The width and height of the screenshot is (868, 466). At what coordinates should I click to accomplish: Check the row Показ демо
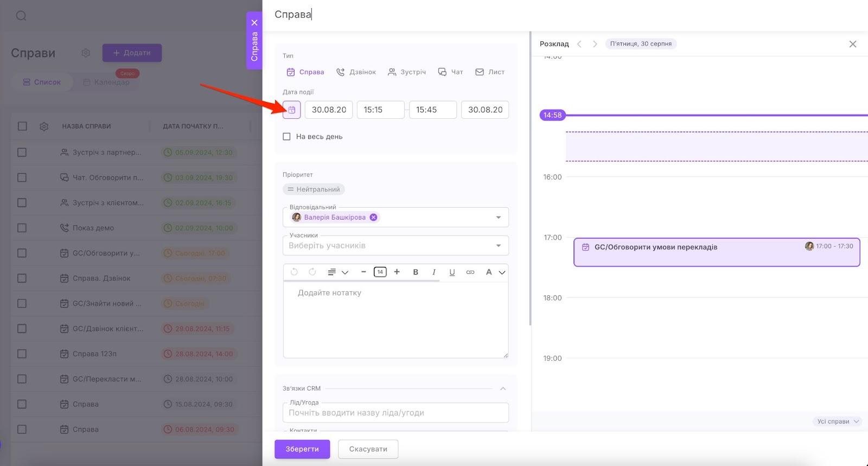(x=22, y=228)
